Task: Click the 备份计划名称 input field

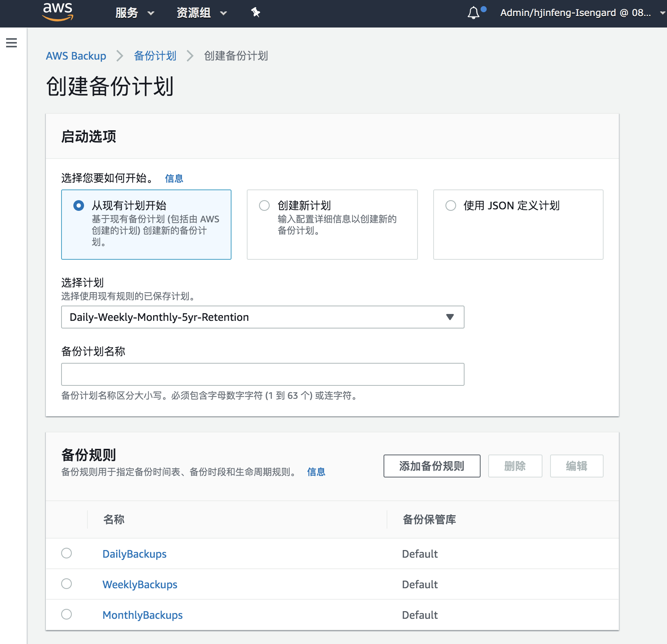Action: point(263,374)
